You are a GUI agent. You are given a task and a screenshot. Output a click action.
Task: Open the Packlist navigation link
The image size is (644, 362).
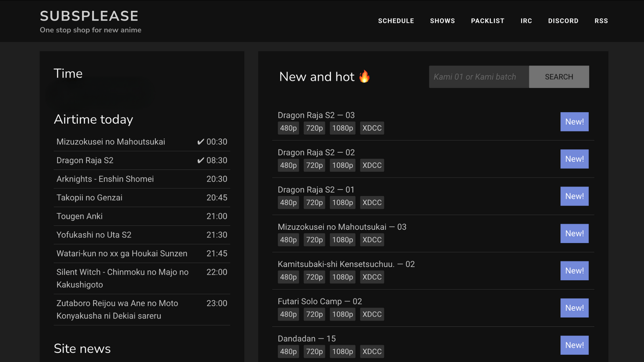[x=487, y=21]
